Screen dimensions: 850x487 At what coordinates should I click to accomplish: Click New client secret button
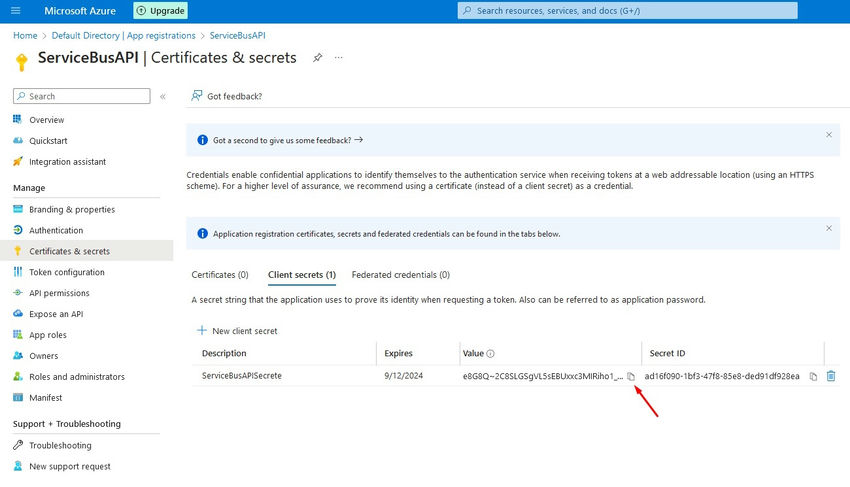237,331
